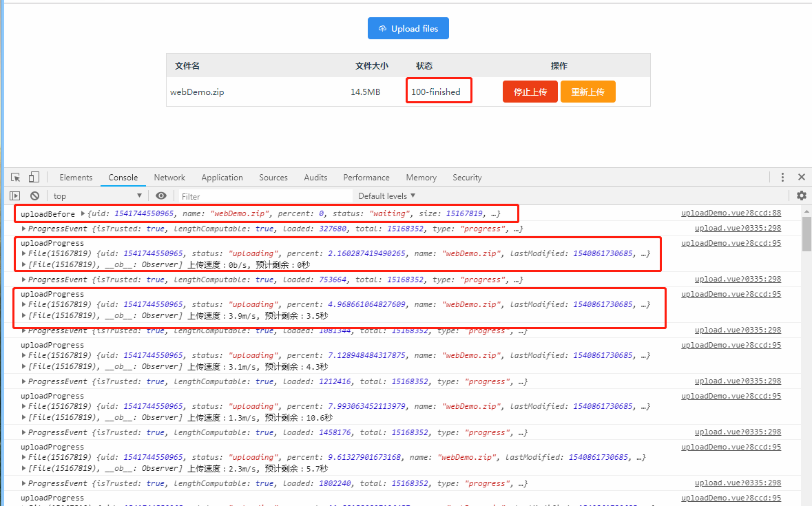Click the console vertical scrollbar thumb
812x506 pixels.
pyautogui.click(x=806, y=234)
